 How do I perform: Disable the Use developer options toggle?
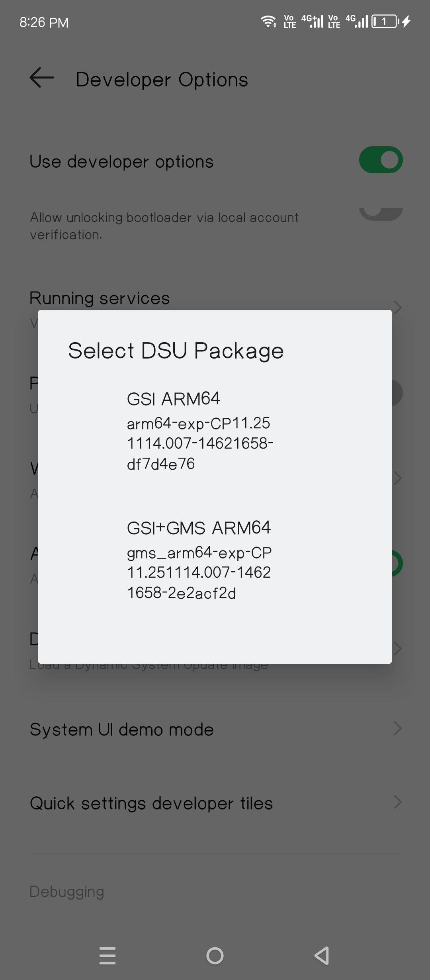coord(381,159)
